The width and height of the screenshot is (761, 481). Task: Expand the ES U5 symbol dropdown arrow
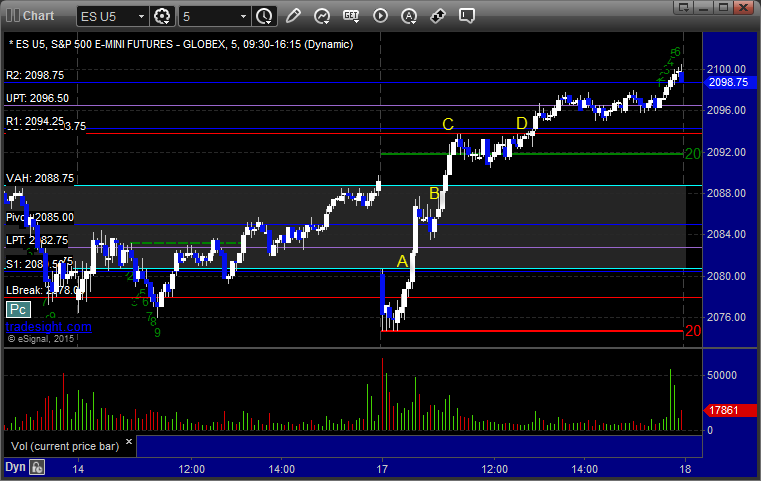(141, 17)
